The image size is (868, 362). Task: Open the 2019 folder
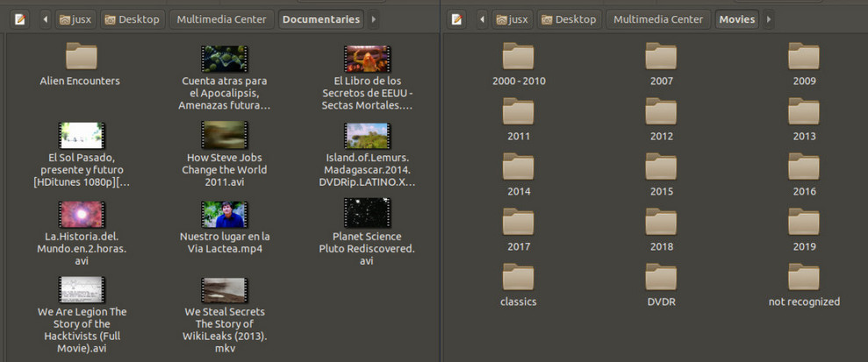pos(804,222)
